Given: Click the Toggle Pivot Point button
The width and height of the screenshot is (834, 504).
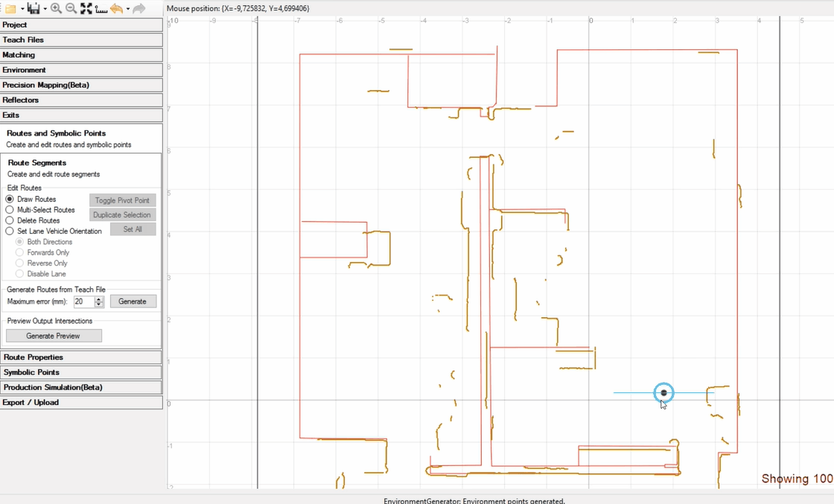Looking at the screenshot, I should 122,200.
